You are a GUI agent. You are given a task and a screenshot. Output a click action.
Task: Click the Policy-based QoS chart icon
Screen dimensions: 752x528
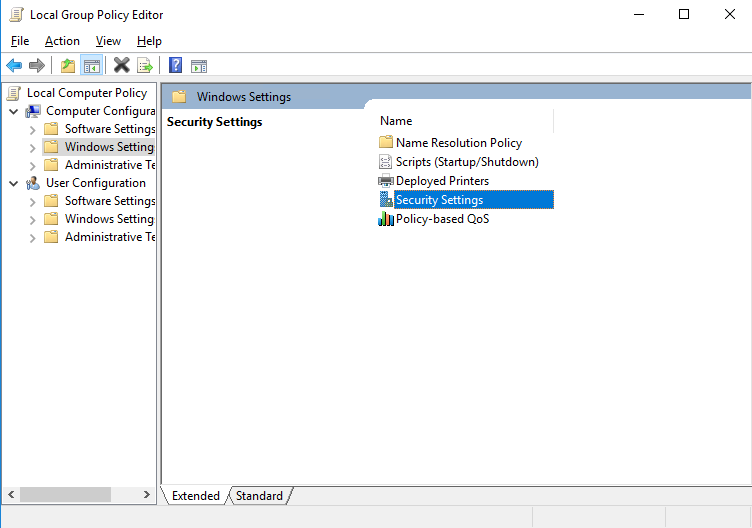386,219
